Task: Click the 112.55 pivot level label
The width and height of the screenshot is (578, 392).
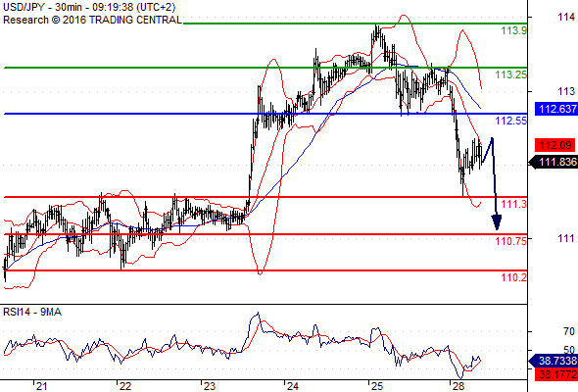Action: pos(511,121)
